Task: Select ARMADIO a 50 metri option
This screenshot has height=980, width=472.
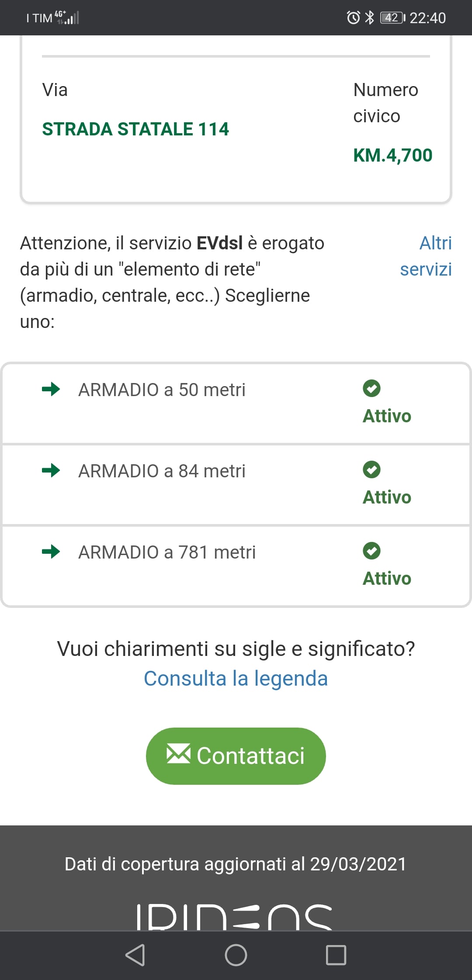Action: [162, 390]
